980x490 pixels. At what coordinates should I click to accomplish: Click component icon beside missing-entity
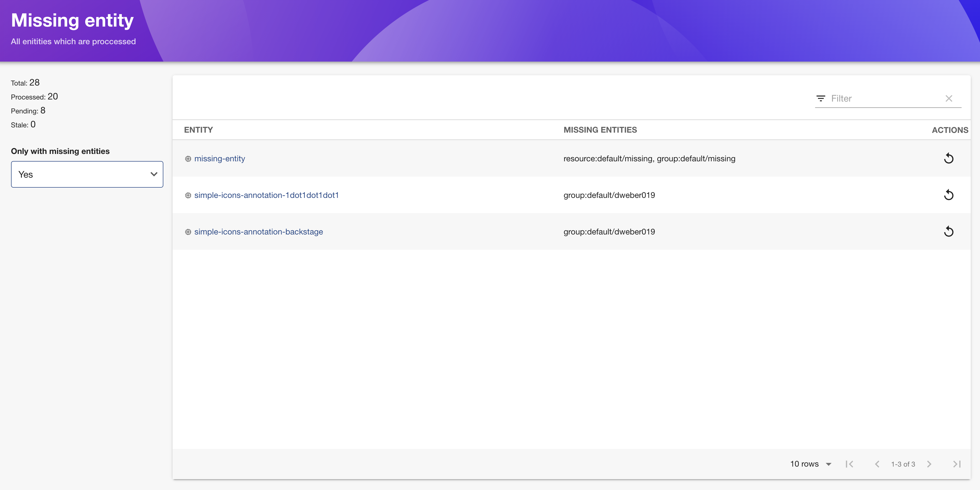[188, 159]
